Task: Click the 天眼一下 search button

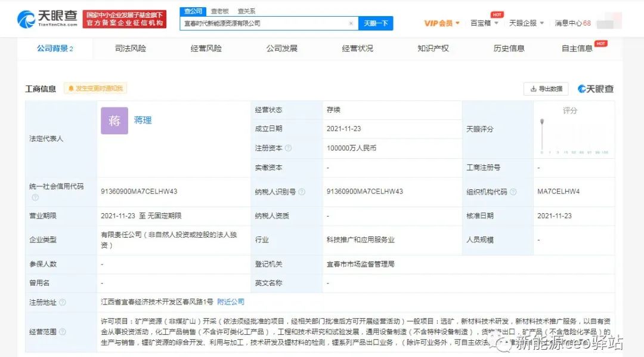Action: tap(376, 23)
